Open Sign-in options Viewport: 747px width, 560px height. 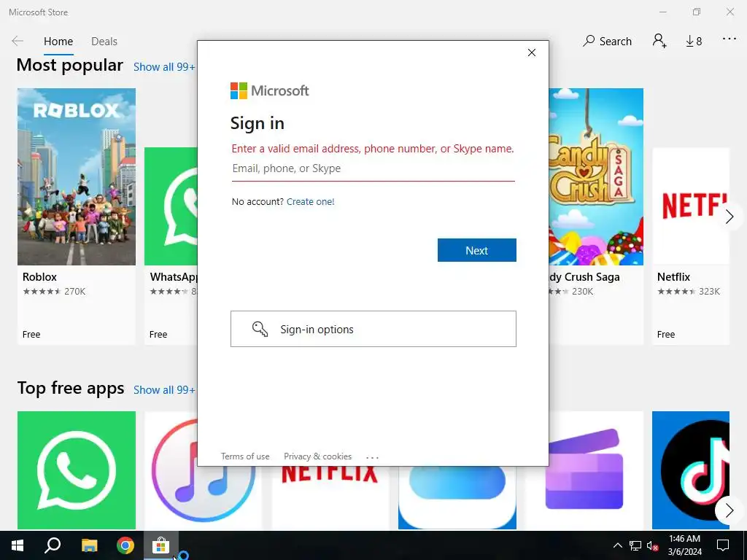pyautogui.click(x=373, y=329)
